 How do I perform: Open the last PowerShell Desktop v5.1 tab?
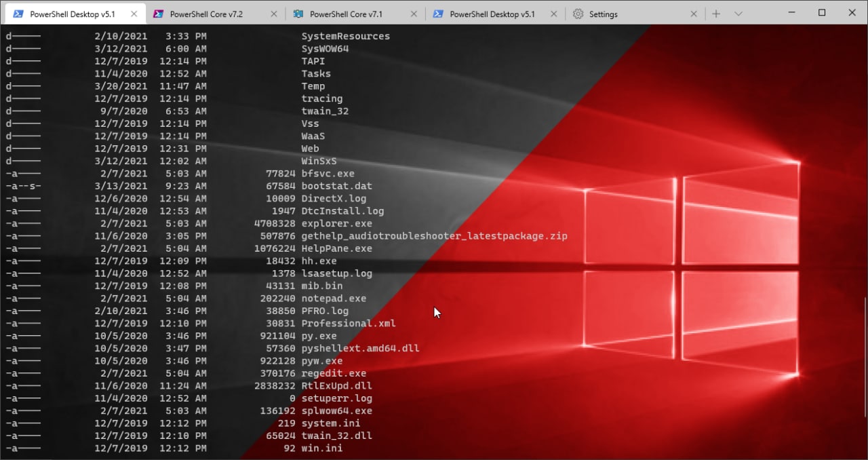point(495,14)
